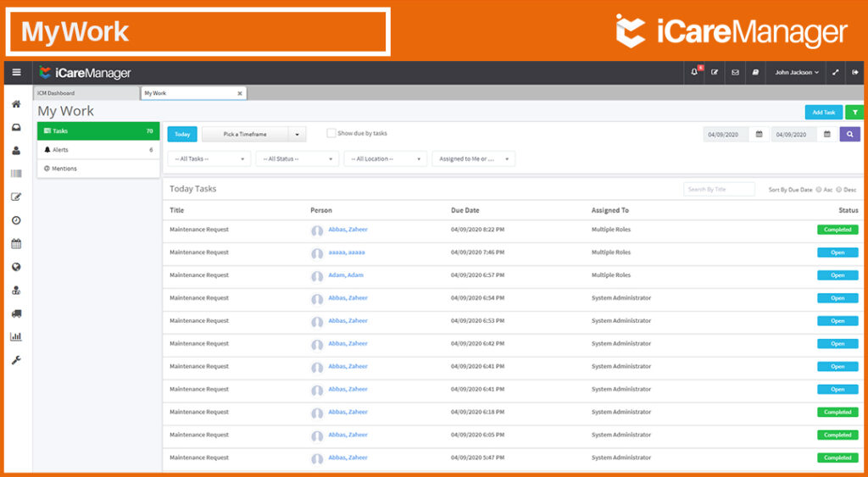This screenshot has width=868, height=477.
Task: Click the end date 04/09/2020 field
Action: pos(794,135)
